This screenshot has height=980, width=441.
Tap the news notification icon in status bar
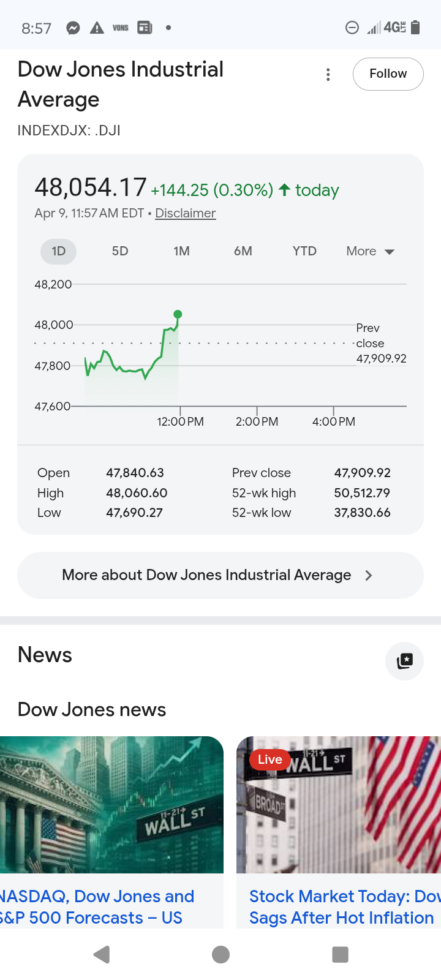145,28
